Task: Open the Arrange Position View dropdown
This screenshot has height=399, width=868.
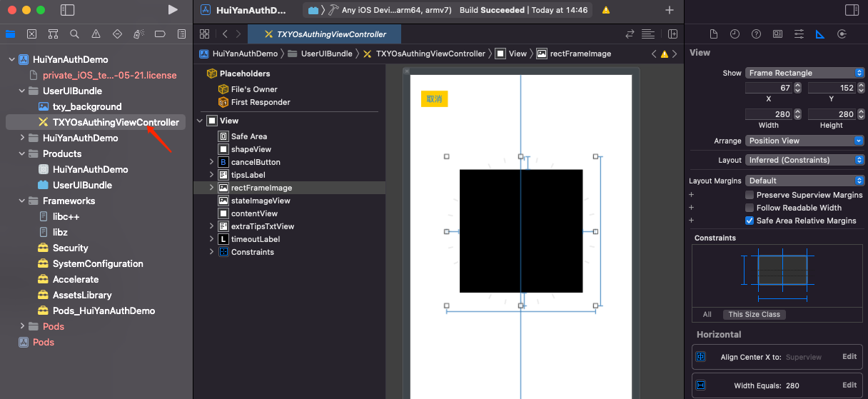Action: 804,141
